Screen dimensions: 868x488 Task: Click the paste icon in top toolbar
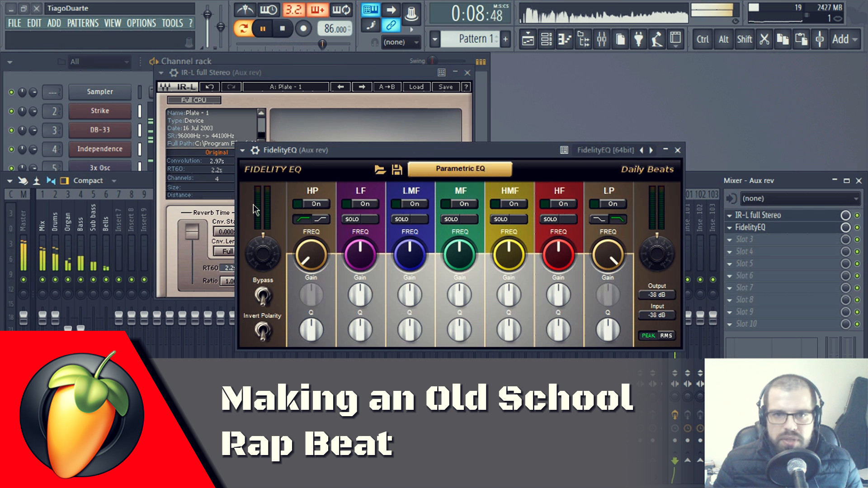click(801, 39)
